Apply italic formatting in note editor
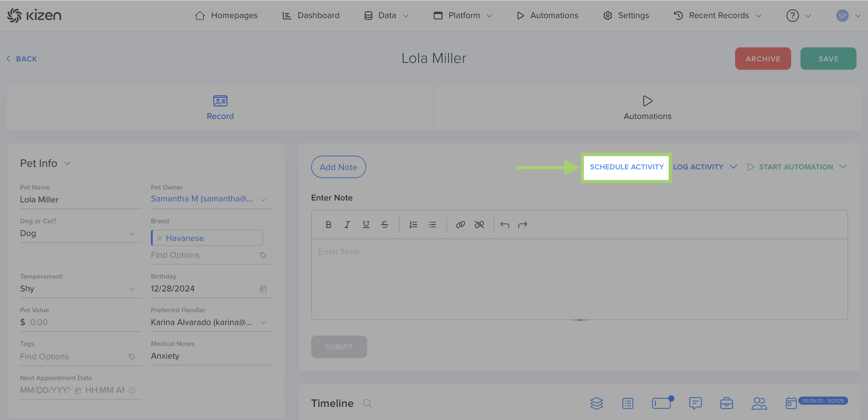The image size is (868, 420). [x=347, y=224]
